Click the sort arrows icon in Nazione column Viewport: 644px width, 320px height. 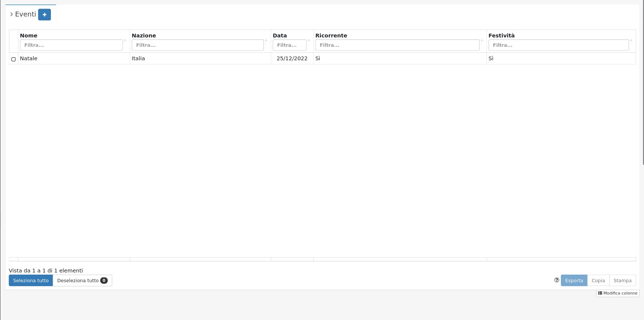pyautogui.click(x=266, y=40)
